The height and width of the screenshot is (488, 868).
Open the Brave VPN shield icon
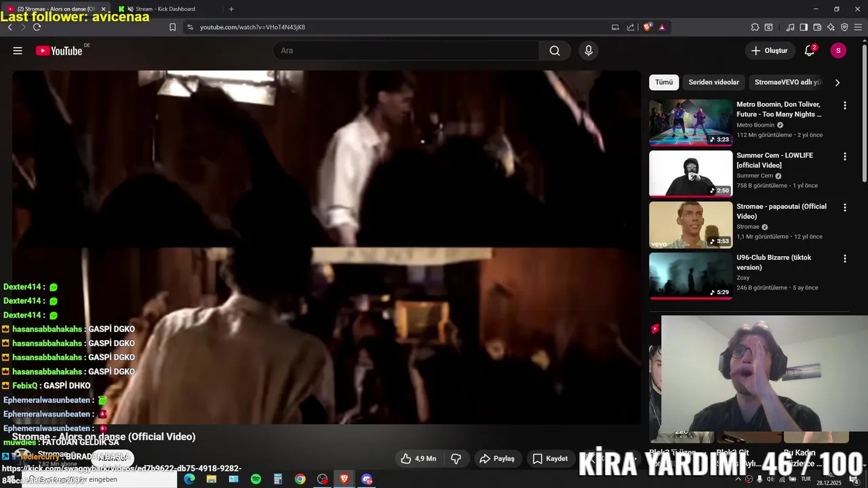[x=844, y=27]
